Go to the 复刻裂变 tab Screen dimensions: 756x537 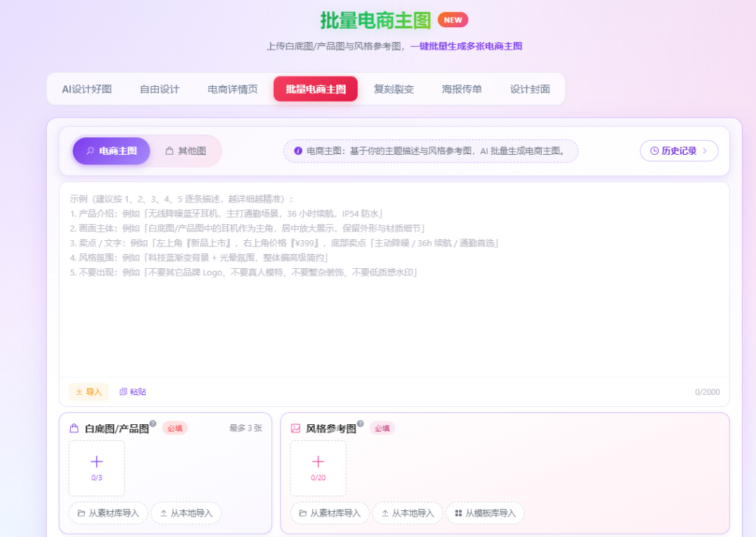tap(394, 89)
